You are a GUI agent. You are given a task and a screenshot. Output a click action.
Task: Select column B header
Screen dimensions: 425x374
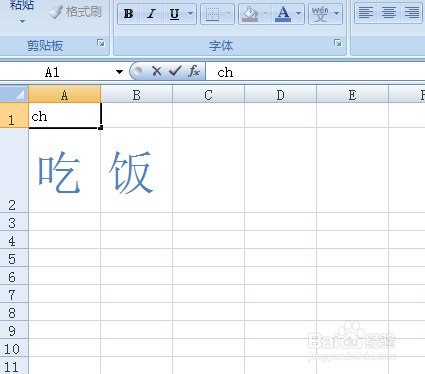[137, 95]
